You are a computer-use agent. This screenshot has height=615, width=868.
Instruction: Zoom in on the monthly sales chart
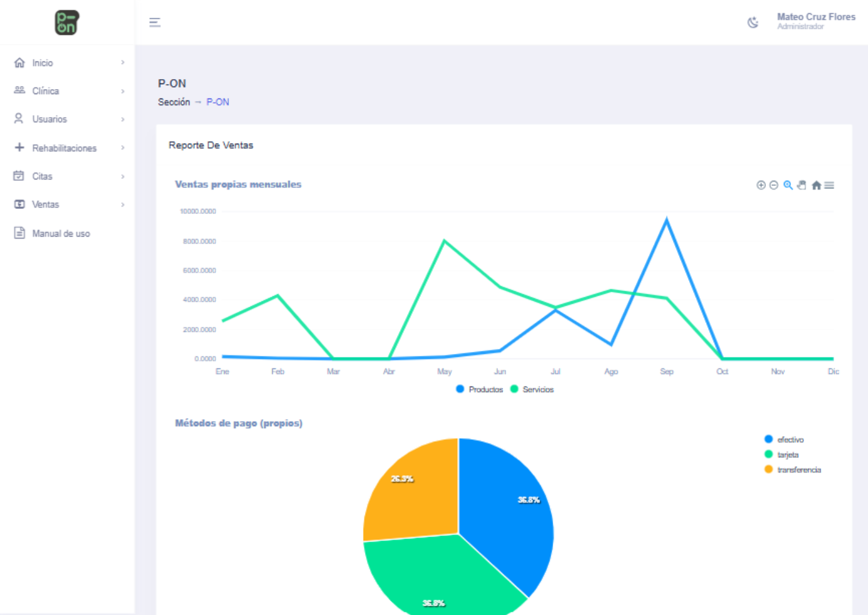(761, 185)
